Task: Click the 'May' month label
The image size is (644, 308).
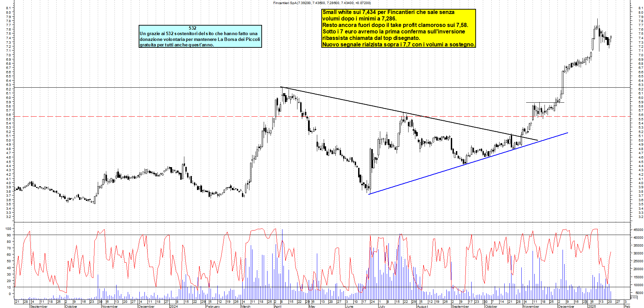Action: (312, 306)
